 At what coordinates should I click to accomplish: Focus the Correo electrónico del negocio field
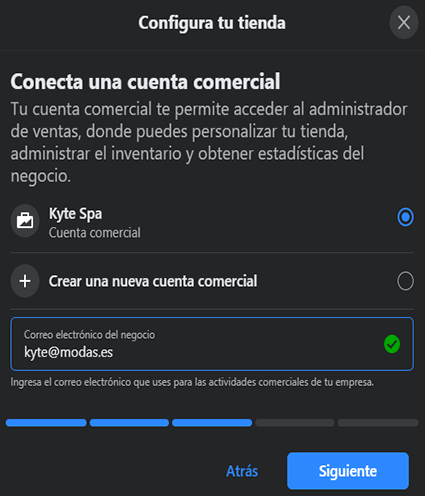[x=212, y=344]
